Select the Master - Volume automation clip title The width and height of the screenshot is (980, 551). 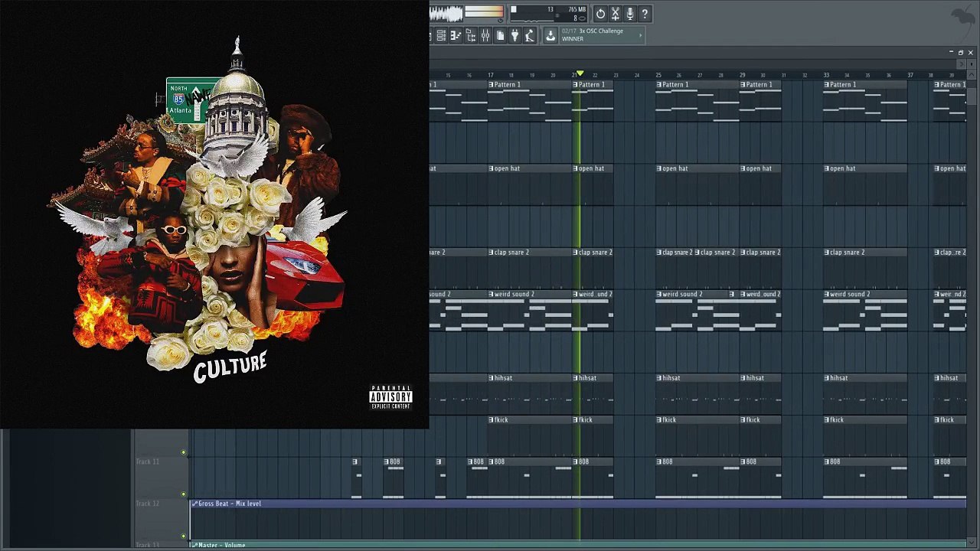[x=221, y=546]
